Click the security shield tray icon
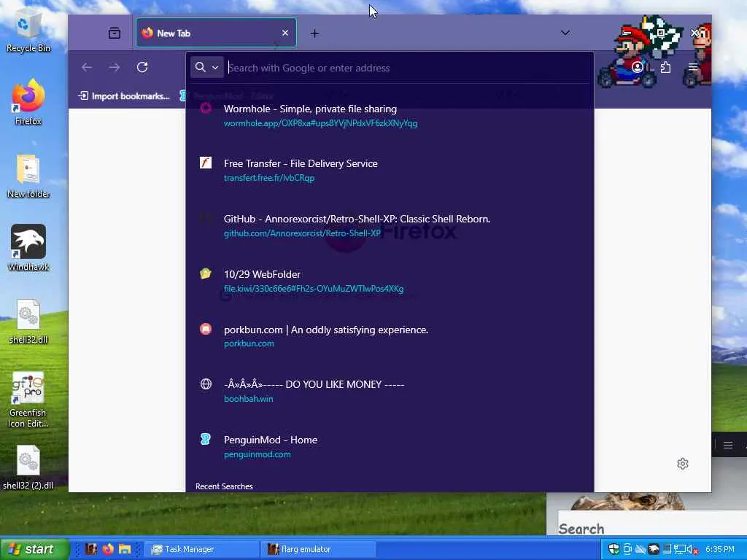 click(x=614, y=549)
